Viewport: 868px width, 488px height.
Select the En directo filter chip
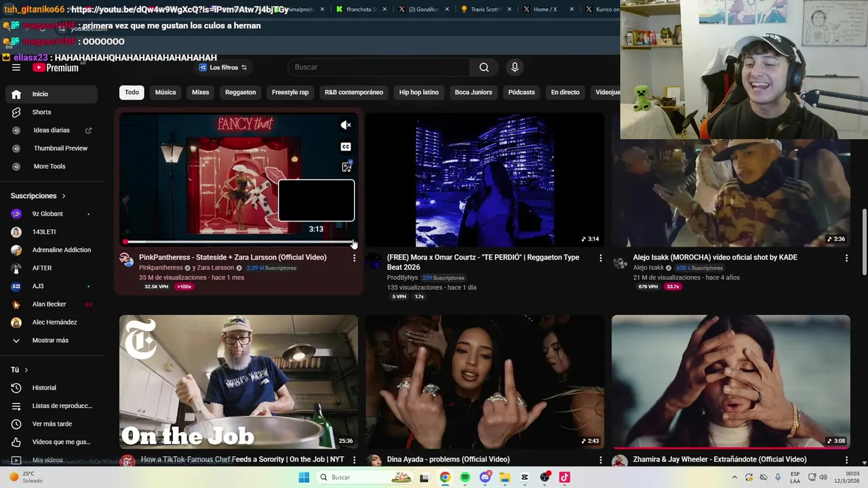tap(565, 92)
